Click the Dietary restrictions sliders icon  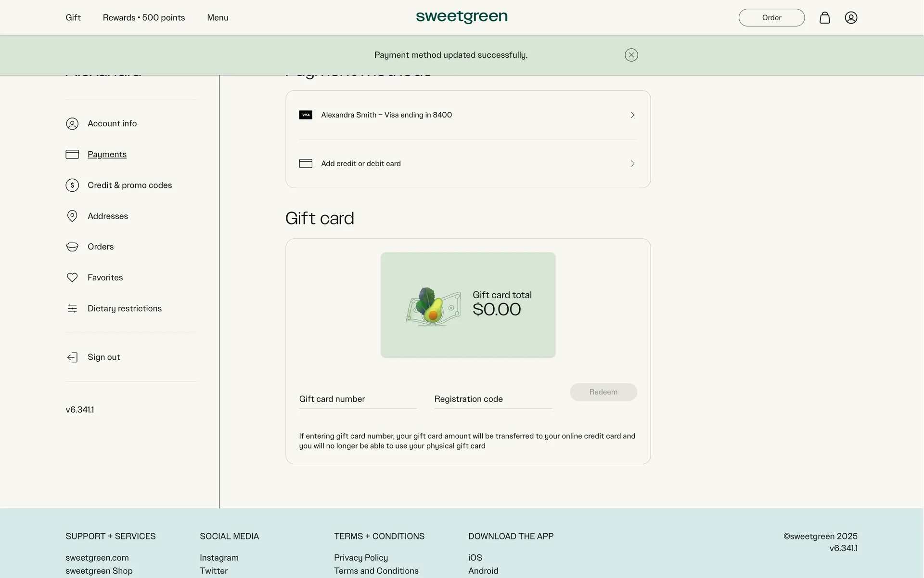pos(72,309)
